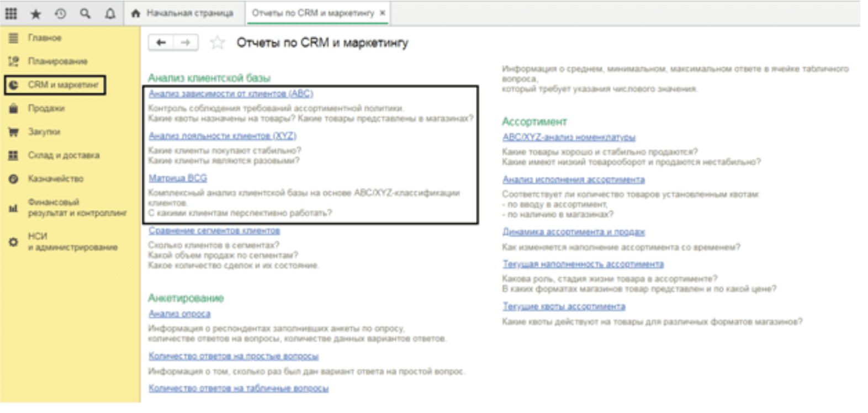Click the back navigation arrow
Screen dimensions: 868x413
[161, 43]
